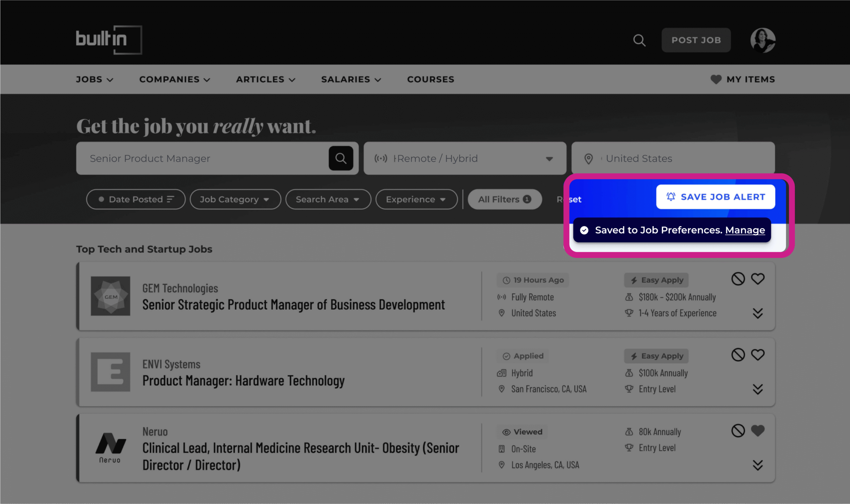Save the ENVI Systems job with heart

pos(758,355)
